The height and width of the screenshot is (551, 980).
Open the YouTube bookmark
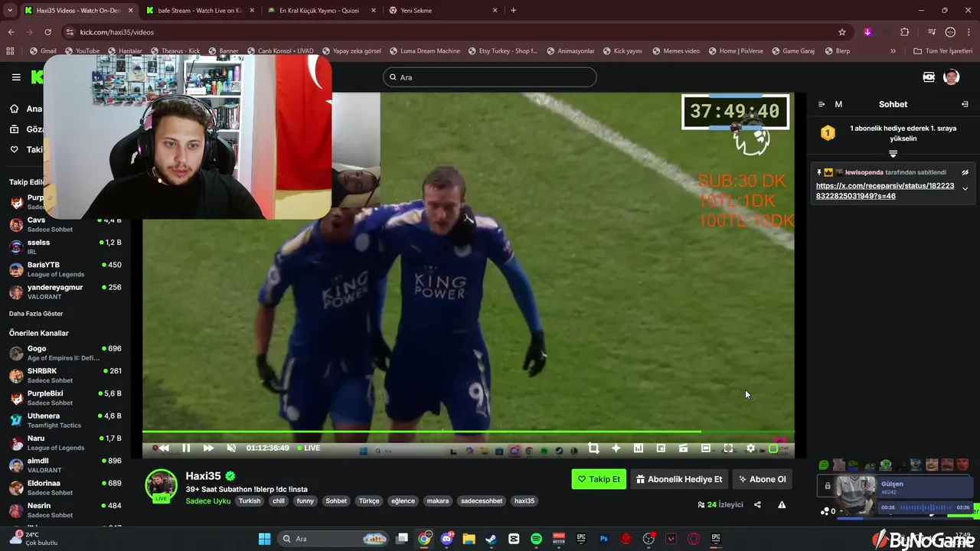tap(81, 51)
